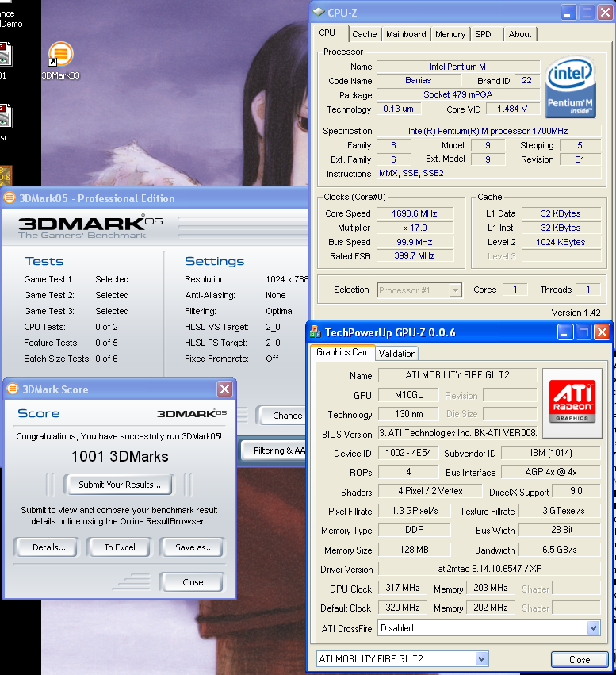Click the GPU-Z title bar icon
Screen dimensions: 616x675
316,332
